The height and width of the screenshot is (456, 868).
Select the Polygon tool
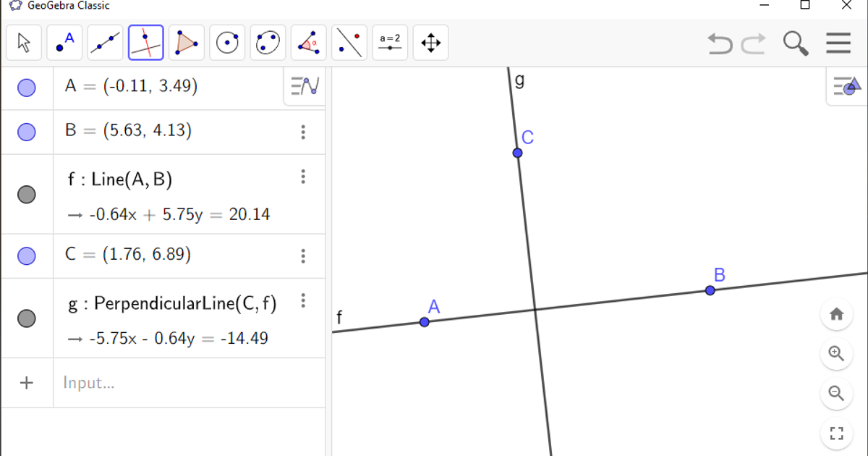[x=187, y=43]
